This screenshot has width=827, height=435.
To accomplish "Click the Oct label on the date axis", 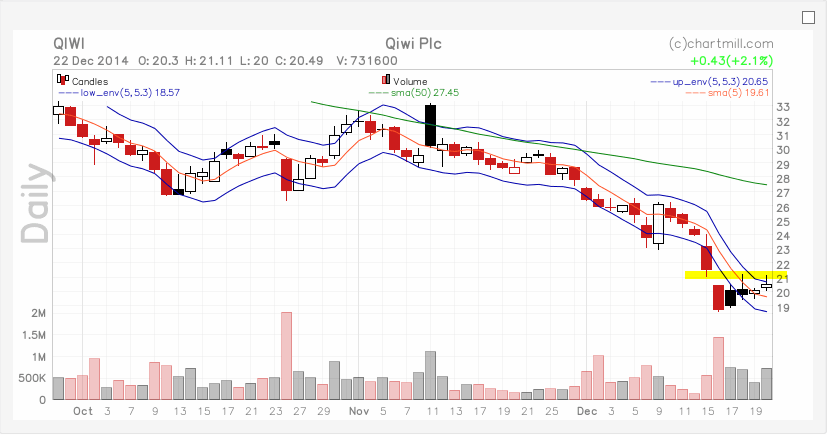I will [83, 411].
